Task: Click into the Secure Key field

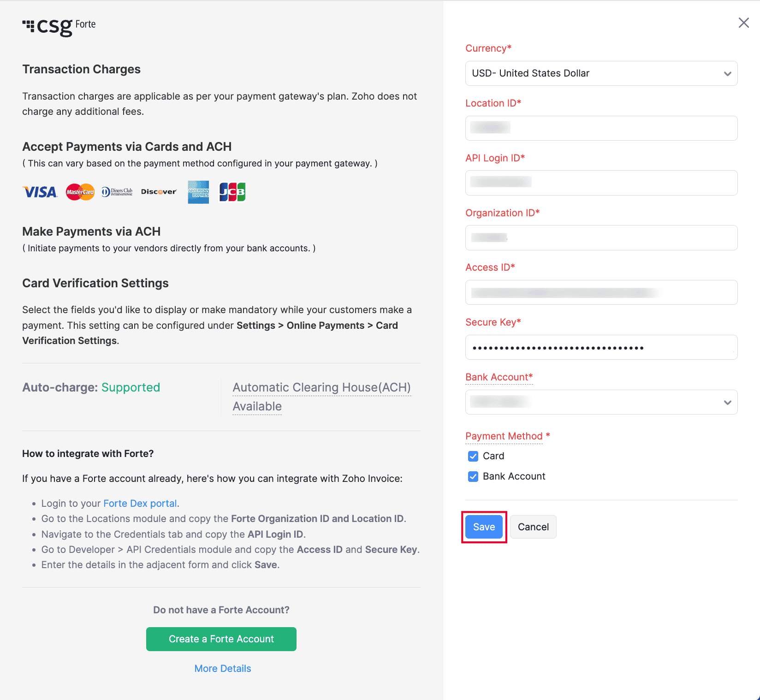Action: pyautogui.click(x=601, y=347)
